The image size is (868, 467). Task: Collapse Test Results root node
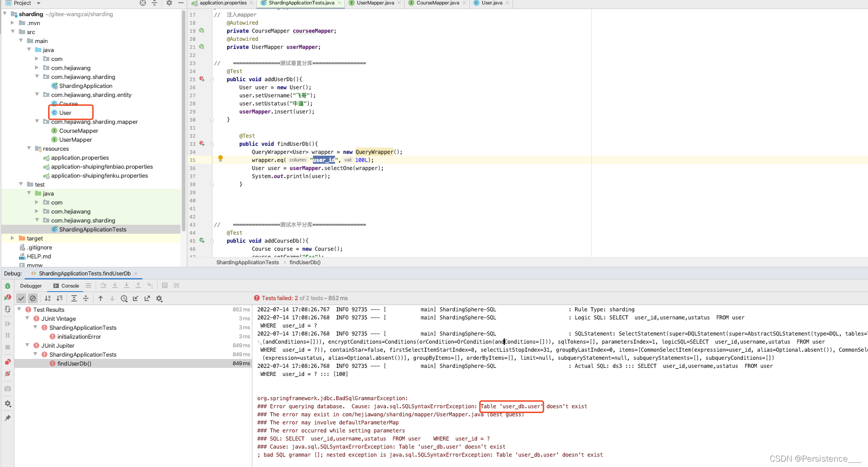[x=19, y=309]
